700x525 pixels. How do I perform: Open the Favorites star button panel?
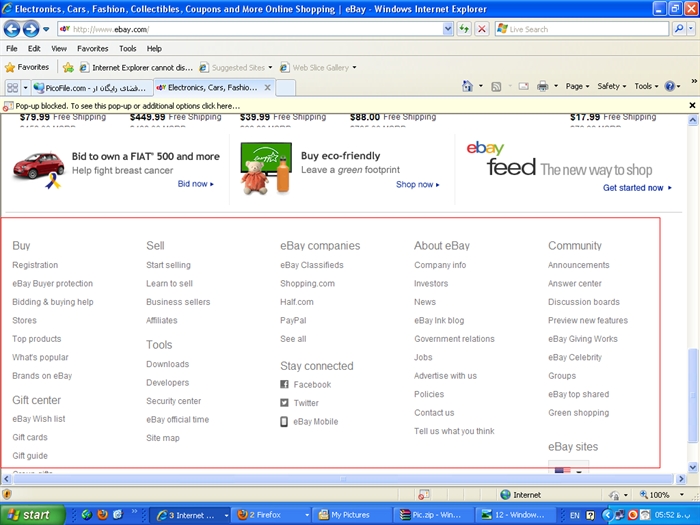27,67
